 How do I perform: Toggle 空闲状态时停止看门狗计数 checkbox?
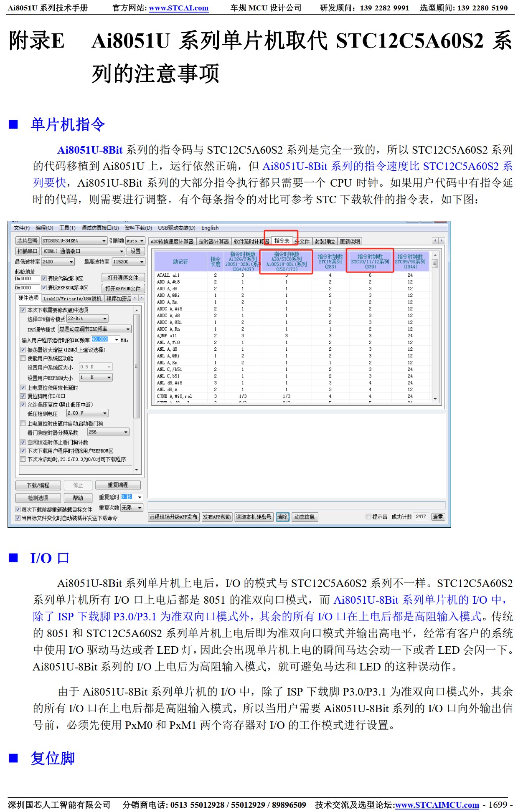coord(23,442)
